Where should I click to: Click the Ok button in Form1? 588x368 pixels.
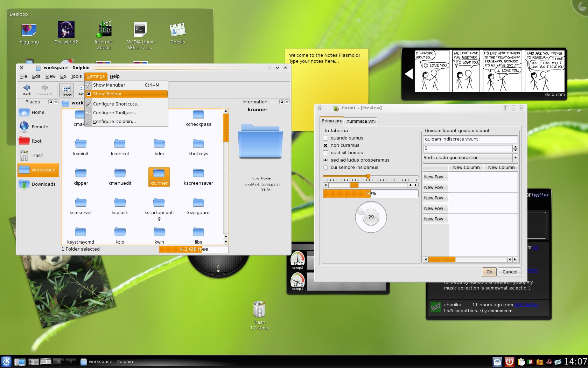(x=489, y=272)
